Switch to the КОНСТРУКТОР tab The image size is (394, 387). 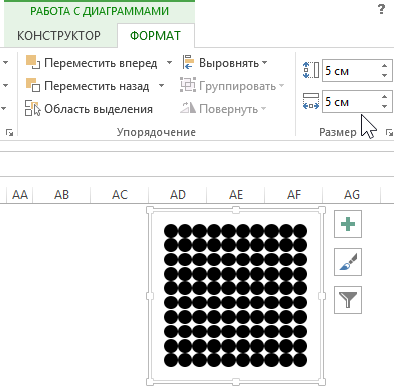coord(59,36)
